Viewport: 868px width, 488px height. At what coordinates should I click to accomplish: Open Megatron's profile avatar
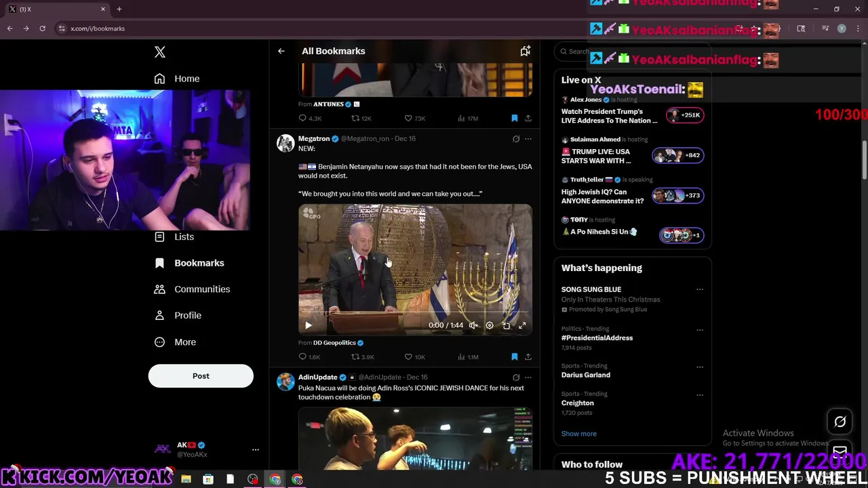[285, 143]
